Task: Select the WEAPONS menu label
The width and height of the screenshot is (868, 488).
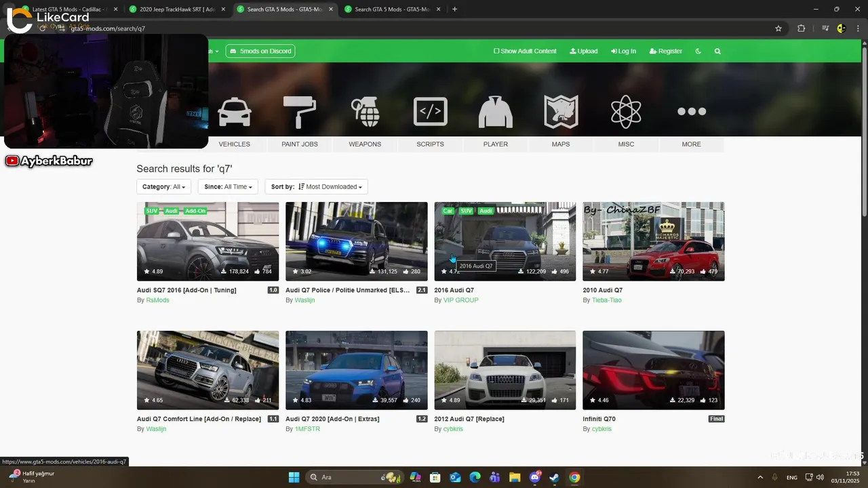Action: pos(365,144)
